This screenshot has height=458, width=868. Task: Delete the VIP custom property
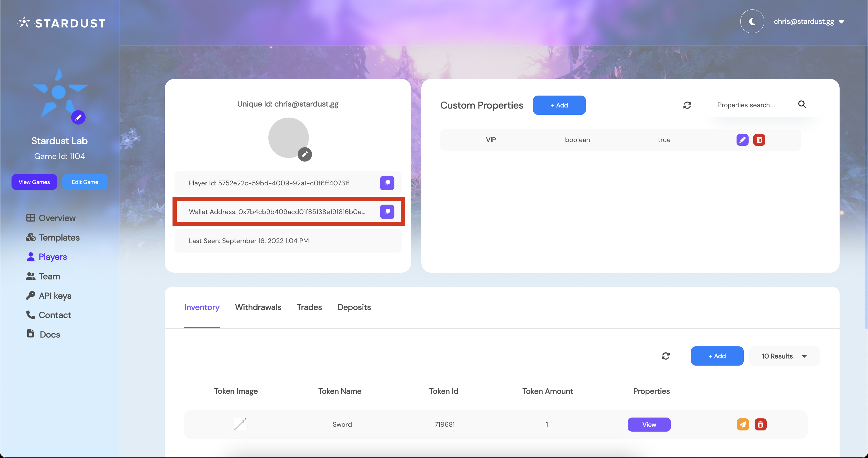(x=759, y=139)
